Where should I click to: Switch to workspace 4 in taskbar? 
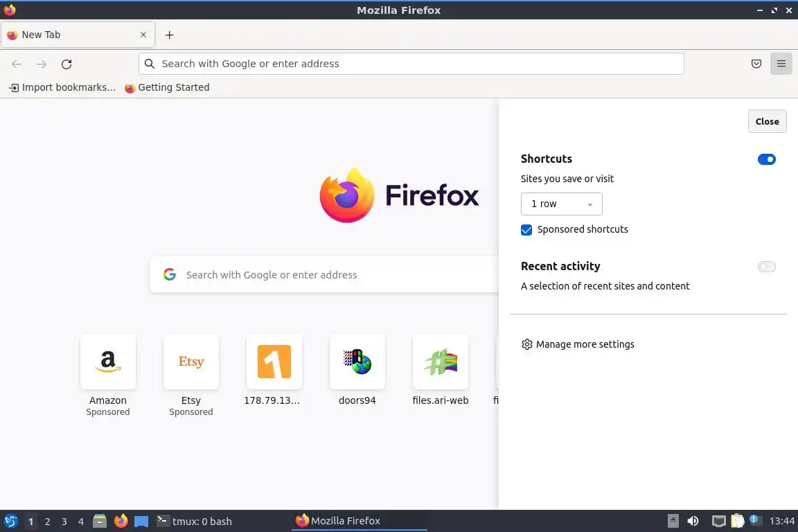(80, 522)
